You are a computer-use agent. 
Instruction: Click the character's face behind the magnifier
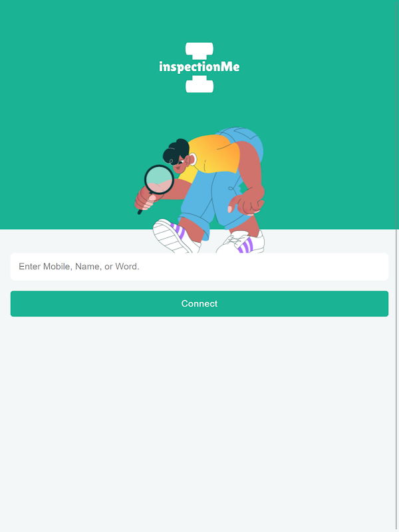(180, 165)
